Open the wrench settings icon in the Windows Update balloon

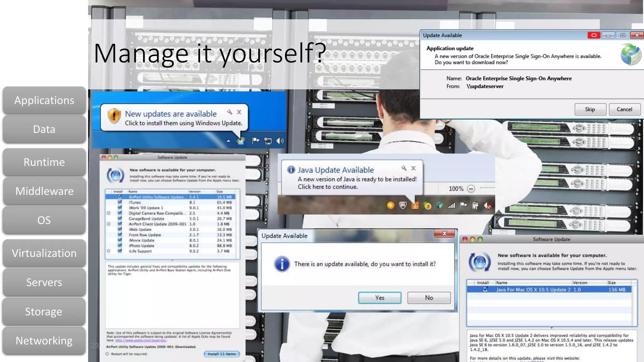[x=230, y=112]
